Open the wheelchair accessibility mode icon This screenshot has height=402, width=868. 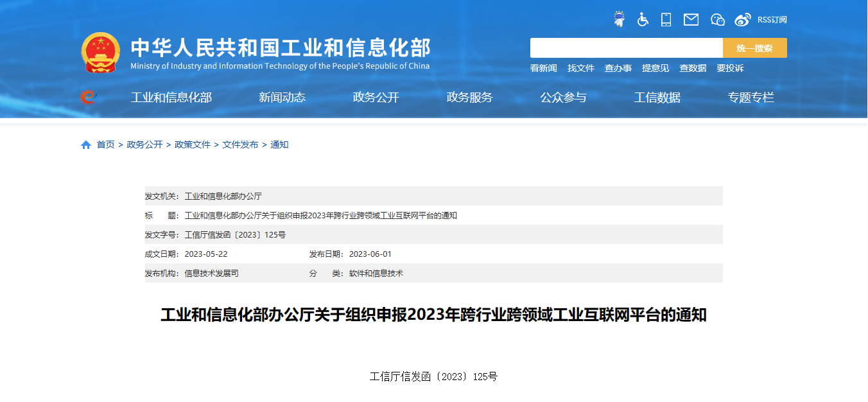pyautogui.click(x=643, y=19)
